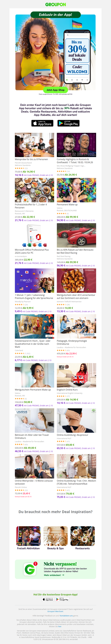Click the small App Store badge in footer

[x=48, y=599]
